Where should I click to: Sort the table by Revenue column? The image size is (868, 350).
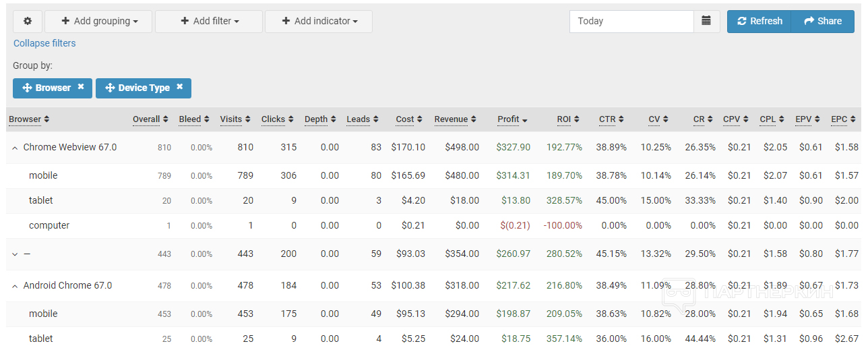pos(456,119)
